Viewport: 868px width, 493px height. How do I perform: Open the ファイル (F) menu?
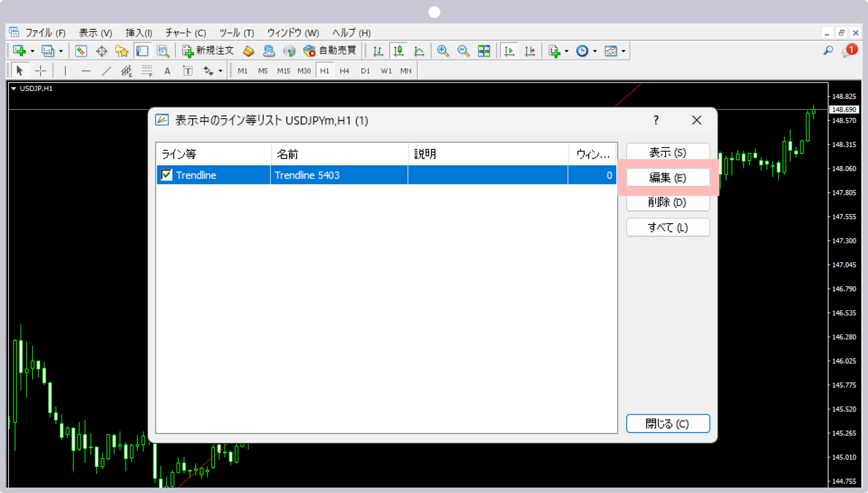click(x=45, y=33)
